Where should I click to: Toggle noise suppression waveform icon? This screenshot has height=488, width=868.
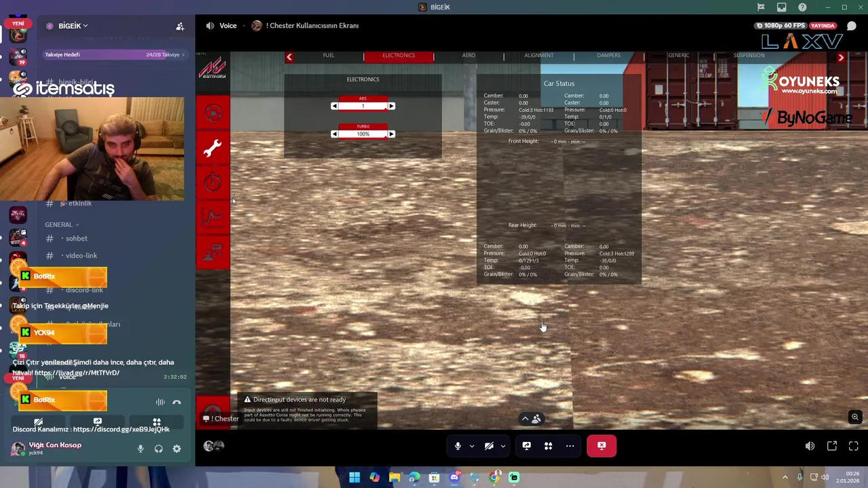click(x=160, y=403)
